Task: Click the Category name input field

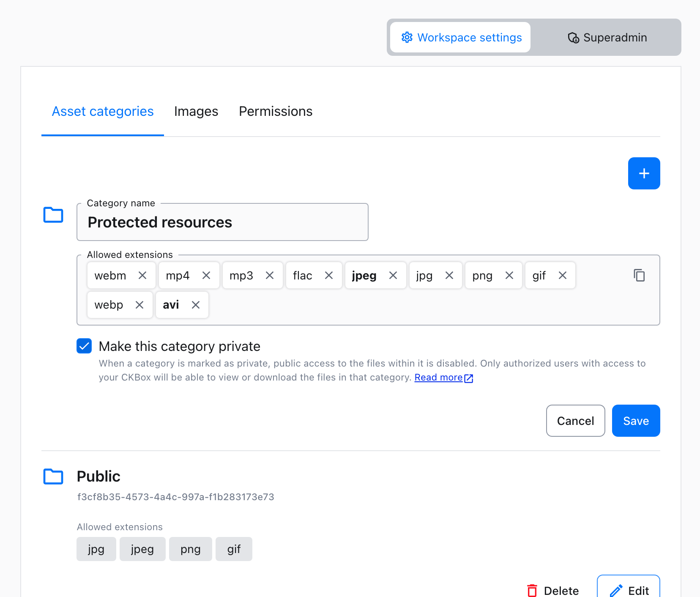Action: [x=222, y=222]
